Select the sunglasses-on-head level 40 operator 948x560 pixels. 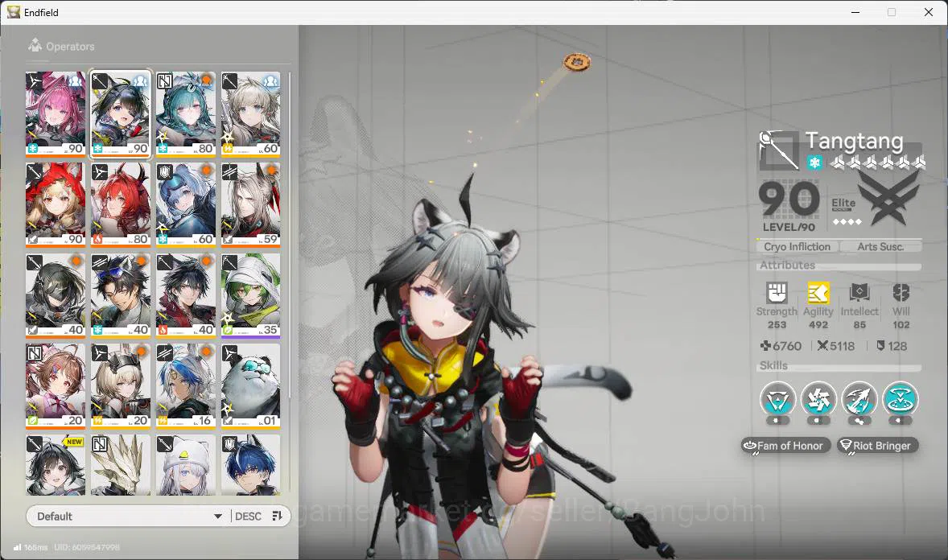(121, 295)
